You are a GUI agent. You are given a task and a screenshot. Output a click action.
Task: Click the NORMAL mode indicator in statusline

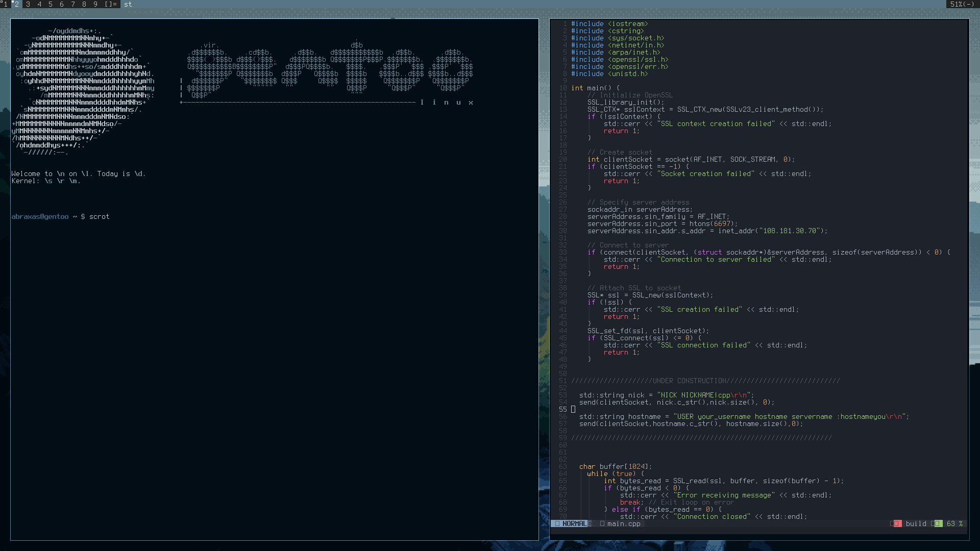click(574, 523)
